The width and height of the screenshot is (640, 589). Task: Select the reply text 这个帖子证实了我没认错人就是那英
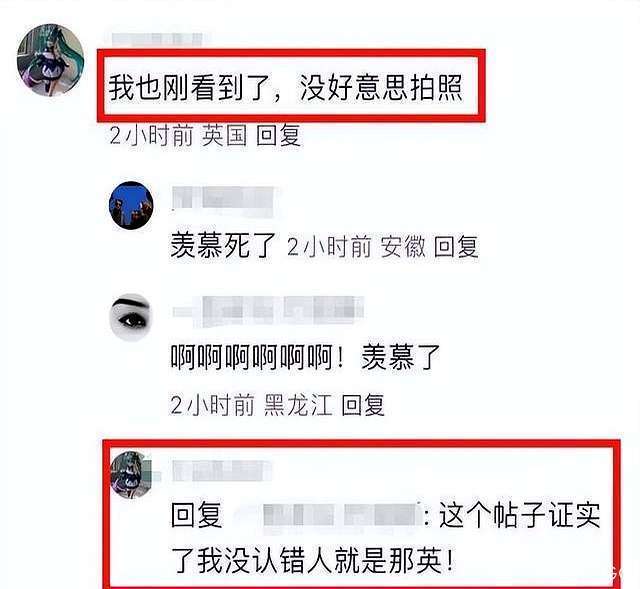tap(386, 538)
